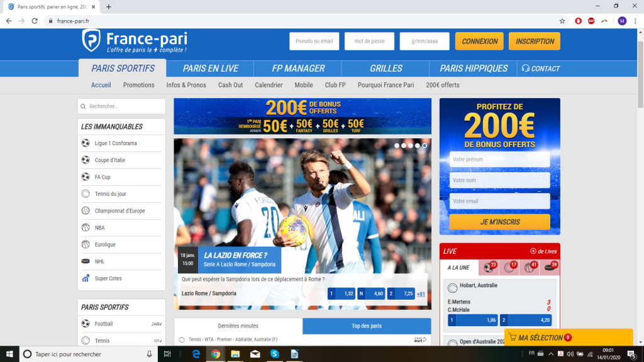Bookmark page with star icon
This screenshot has width=644, height=362.
click(x=562, y=21)
